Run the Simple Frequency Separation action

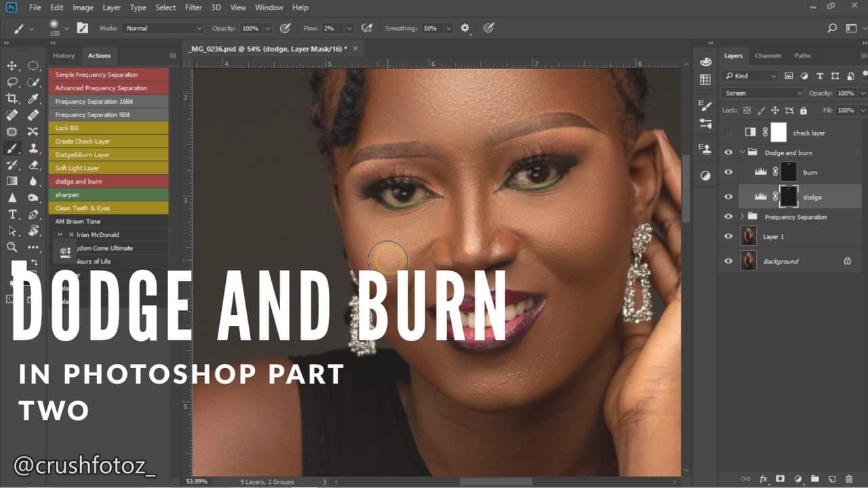tap(108, 75)
